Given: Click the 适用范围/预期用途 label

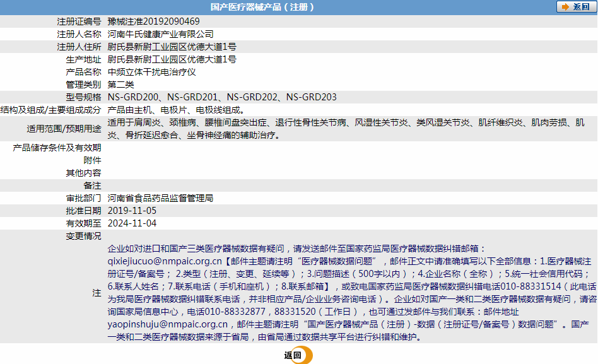Looking at the screenshot, I should [x=64, y=129].
